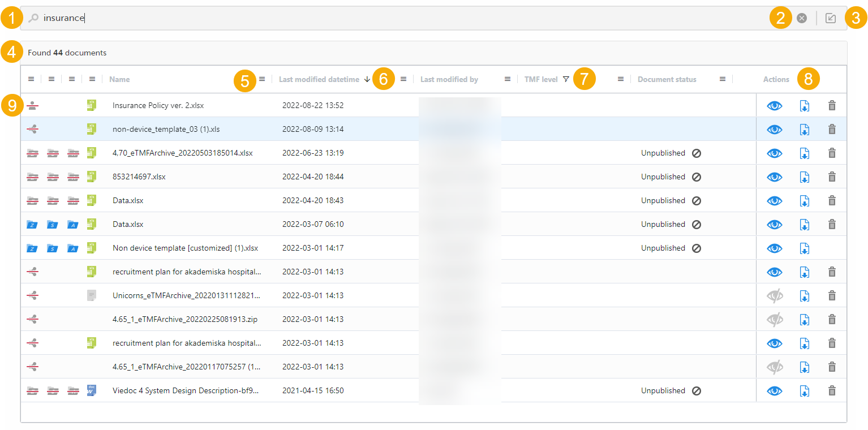Download the 853214697.xlsx document
868x430 pixels.
(804, 177)
